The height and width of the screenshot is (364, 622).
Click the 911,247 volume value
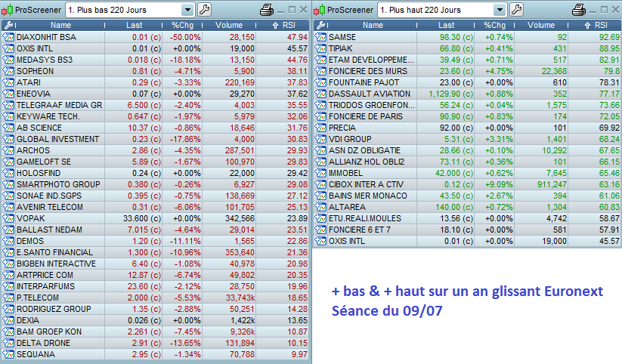point(552,184)
